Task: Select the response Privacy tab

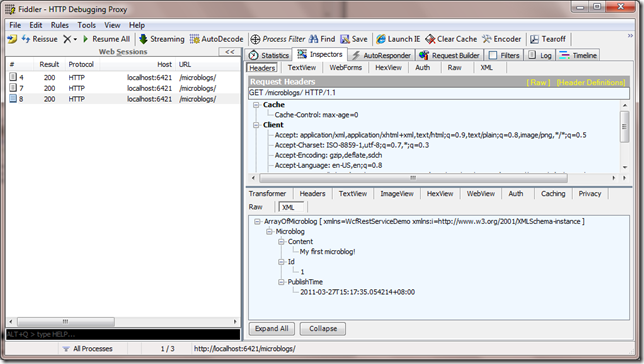Action: pyautogui.click(x=590, y=194)
